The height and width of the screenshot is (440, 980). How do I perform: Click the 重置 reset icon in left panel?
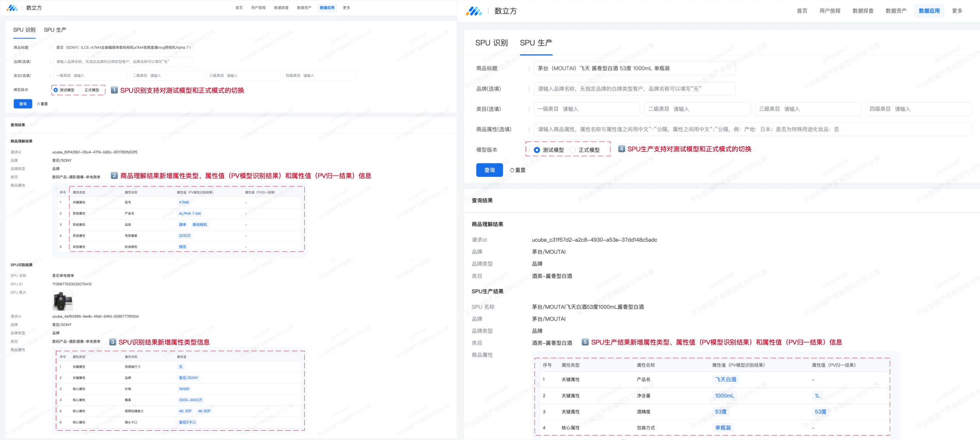click(38, 104)
